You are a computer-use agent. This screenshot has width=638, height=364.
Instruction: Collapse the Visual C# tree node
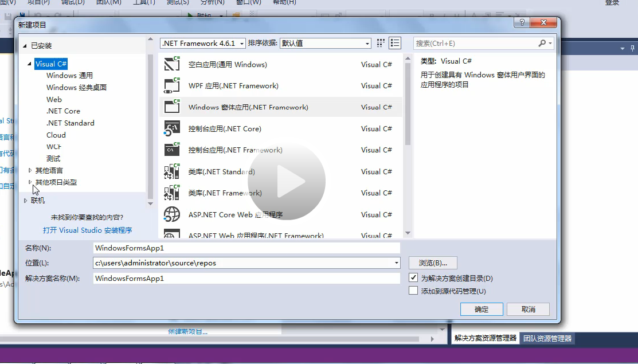(29, 64)
